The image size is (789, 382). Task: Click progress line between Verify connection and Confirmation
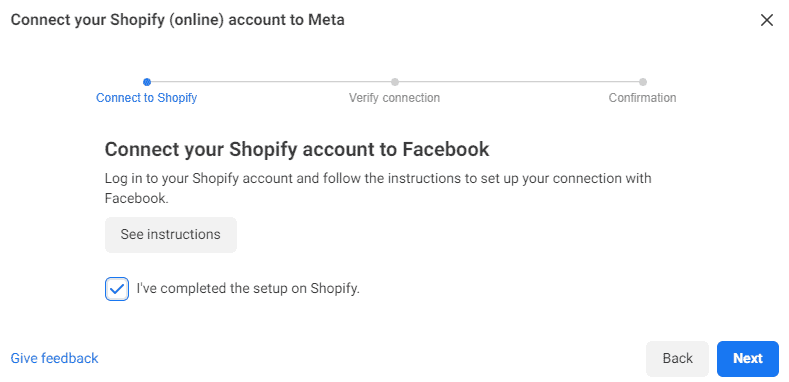pyautogui.click(x=519, y=82)
